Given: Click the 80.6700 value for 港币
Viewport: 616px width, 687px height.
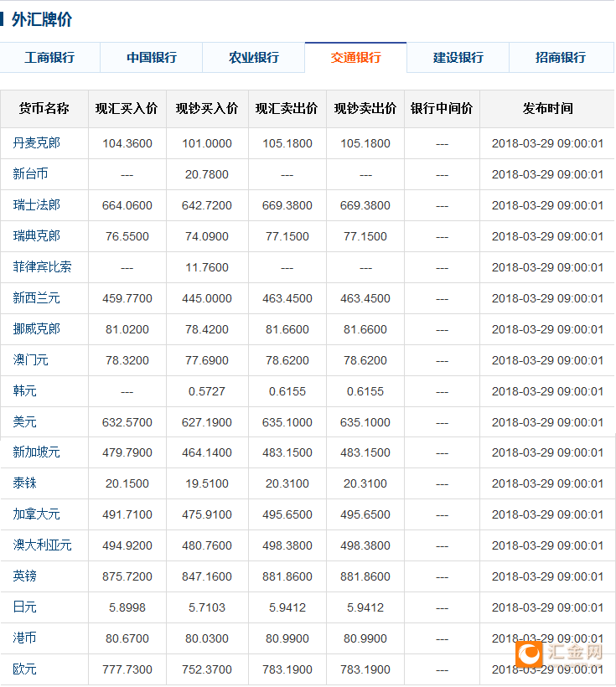Looking at the screenshot, I should [x=127, y=638].
